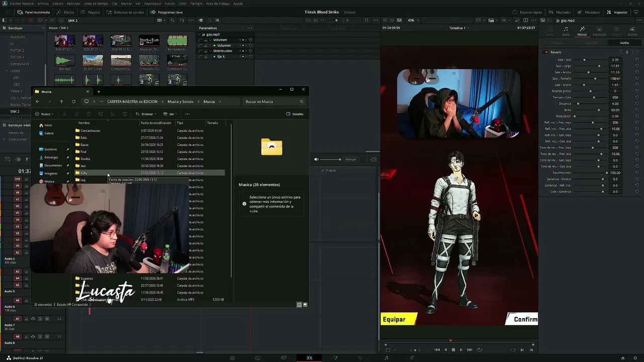Jump to first frame in the viewer
The height and width of the screenshot is (362, 644).
(437, 350)
